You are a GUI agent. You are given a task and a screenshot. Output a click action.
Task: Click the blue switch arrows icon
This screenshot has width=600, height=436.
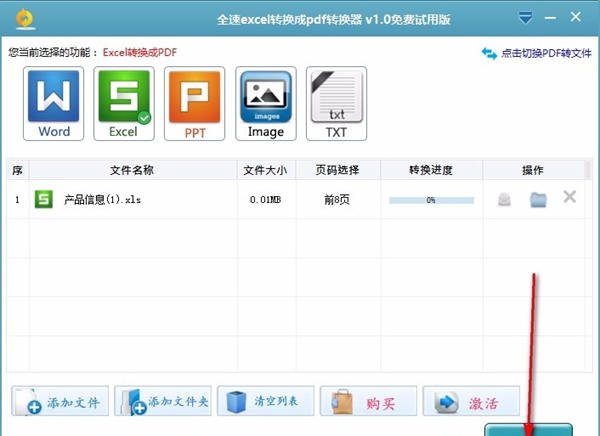(x=489, y=53)
